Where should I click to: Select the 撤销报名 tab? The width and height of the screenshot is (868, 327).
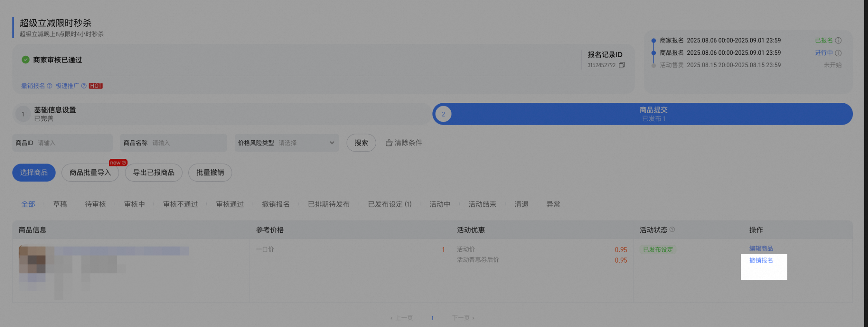pos(276,204)
